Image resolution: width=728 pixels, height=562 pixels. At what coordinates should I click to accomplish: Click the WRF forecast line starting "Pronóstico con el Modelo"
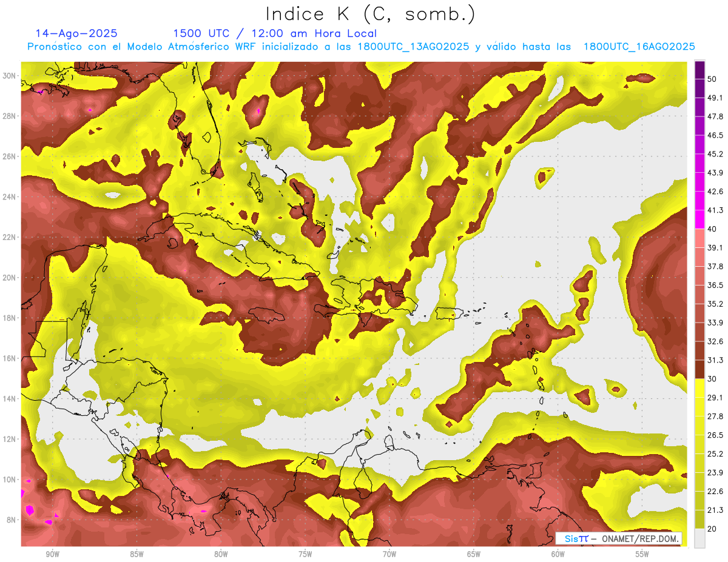click(361, 47)
